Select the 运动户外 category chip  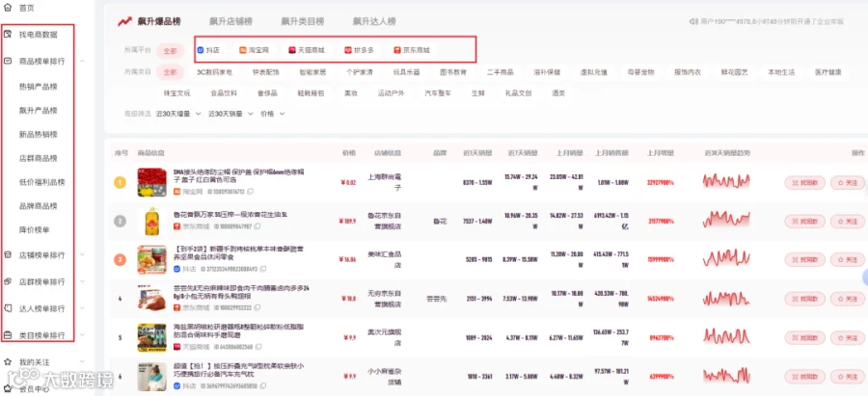[391, 93]
